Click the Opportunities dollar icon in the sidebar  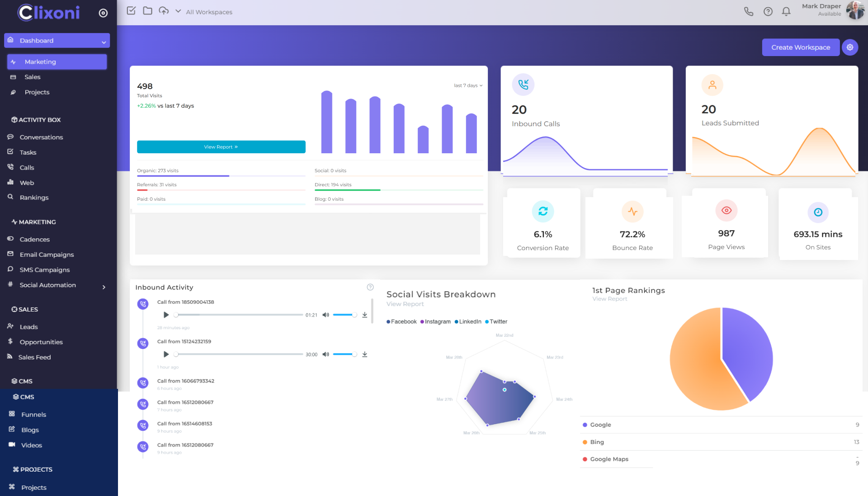coord(10,341)
